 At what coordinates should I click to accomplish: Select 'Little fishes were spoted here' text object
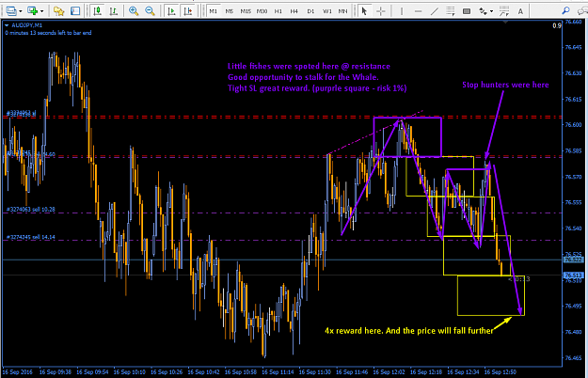click(x=309, y=67)
